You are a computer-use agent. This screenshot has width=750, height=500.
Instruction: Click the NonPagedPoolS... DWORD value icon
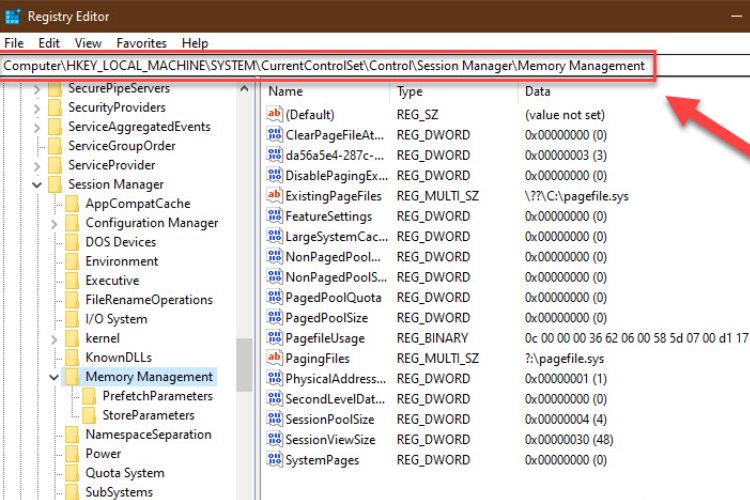click(x=275, y=277)
